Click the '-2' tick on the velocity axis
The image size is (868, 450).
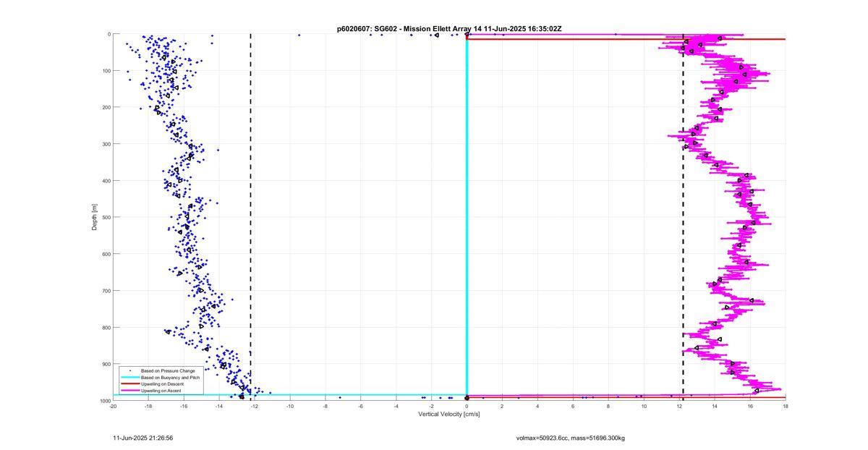click(432, 406)
